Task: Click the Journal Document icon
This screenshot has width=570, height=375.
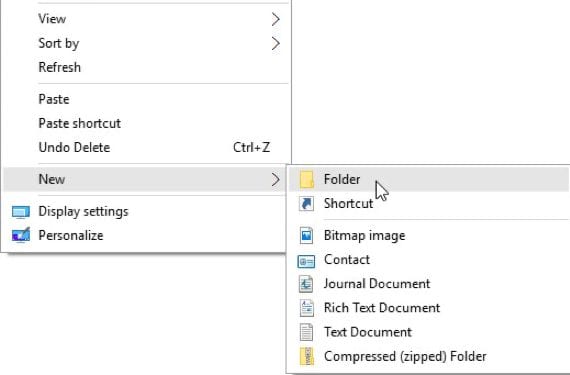Action: click(x=306, y=284)
